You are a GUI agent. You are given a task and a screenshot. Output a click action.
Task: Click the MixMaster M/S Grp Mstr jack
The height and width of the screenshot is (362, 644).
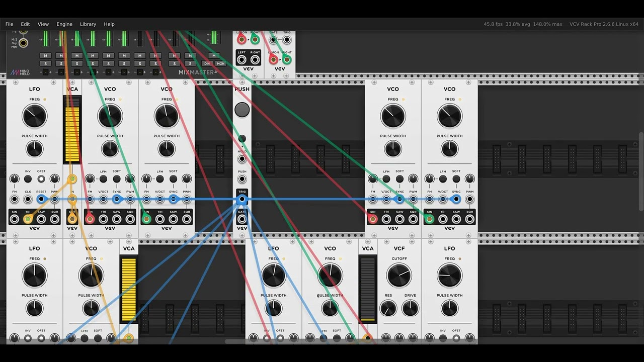(x=23, y=42)
